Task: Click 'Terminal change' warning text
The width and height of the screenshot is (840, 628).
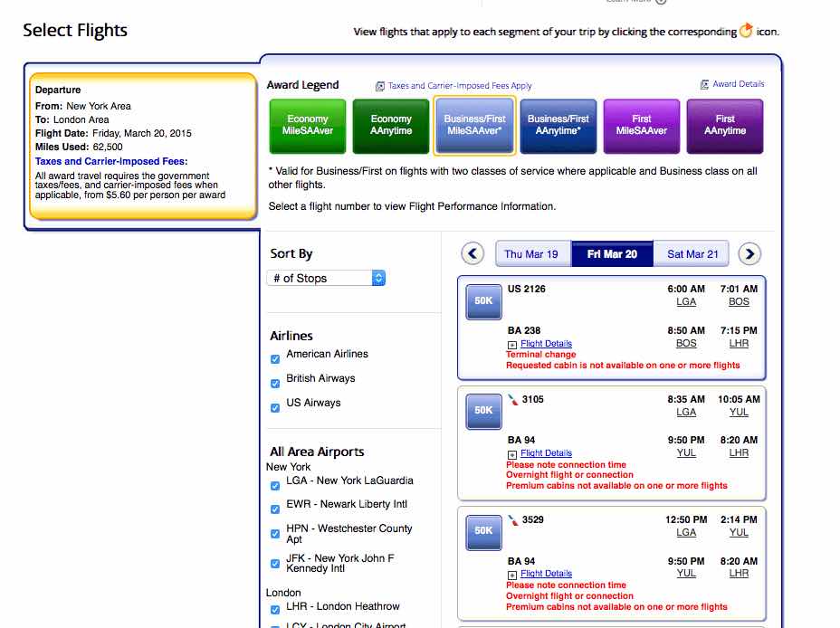Action: coord(541,355)
